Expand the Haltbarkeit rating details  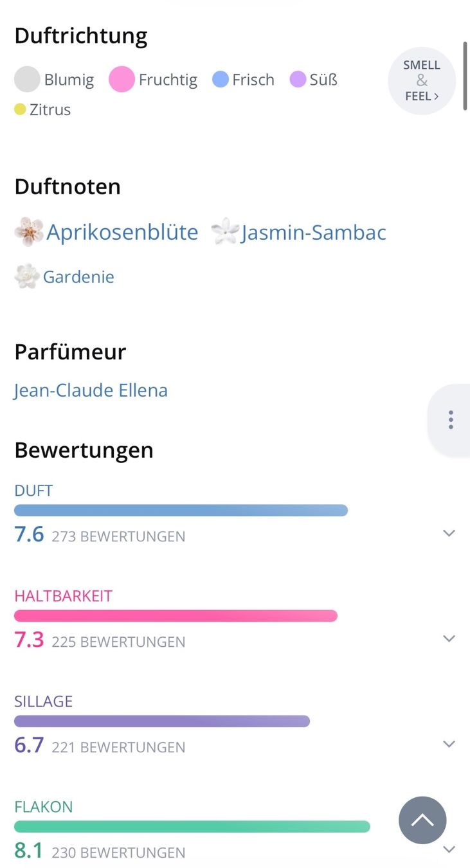point(449,638)
